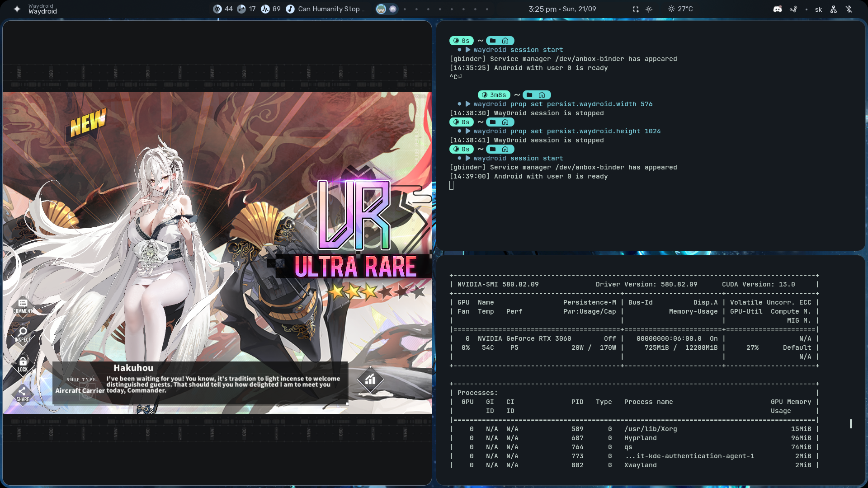
Task: Click 'CUDA Version: 13.0' text
Action: 758,284
